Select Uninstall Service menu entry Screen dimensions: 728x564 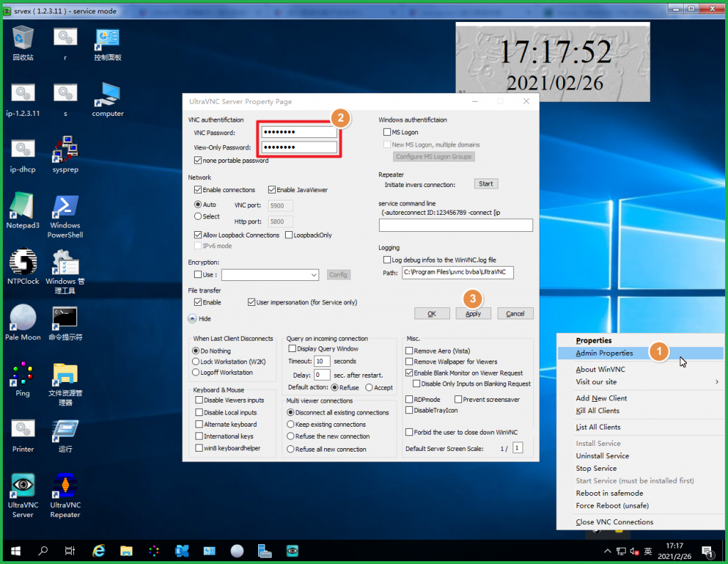pos(602,456)
